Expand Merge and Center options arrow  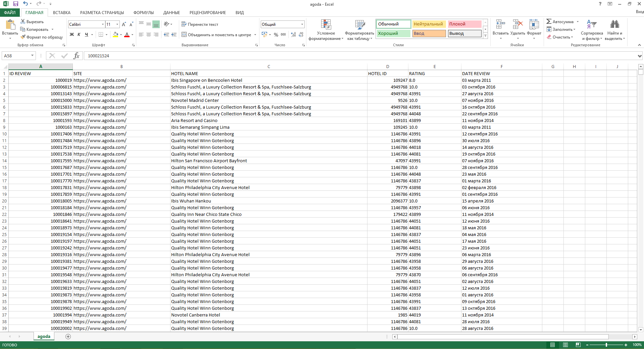point(255,35)
